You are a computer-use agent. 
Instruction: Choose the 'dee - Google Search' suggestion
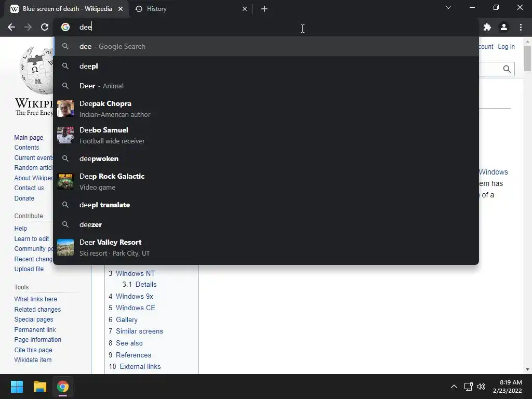[266, 46]
